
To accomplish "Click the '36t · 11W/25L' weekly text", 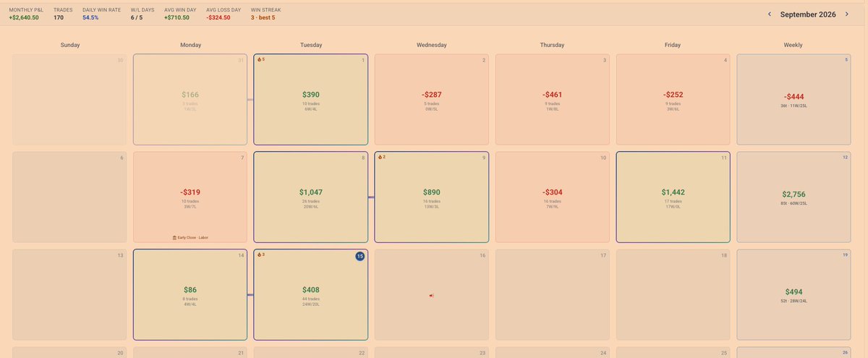I will (793, 106).
